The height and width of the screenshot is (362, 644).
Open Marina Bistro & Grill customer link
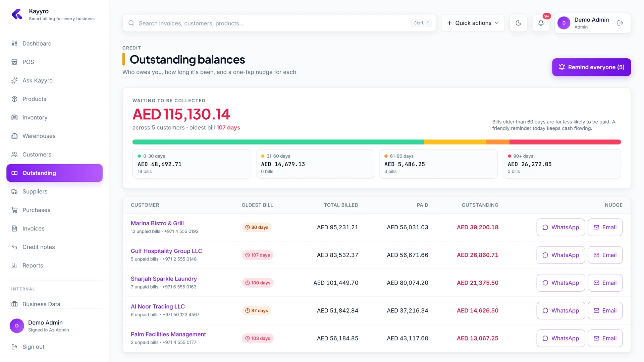[x=157, y=223]
